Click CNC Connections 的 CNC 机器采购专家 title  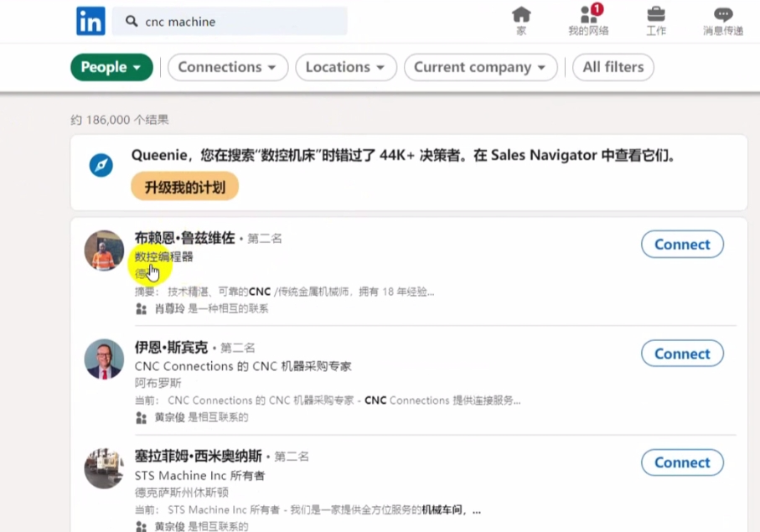(x=243, y=366)
